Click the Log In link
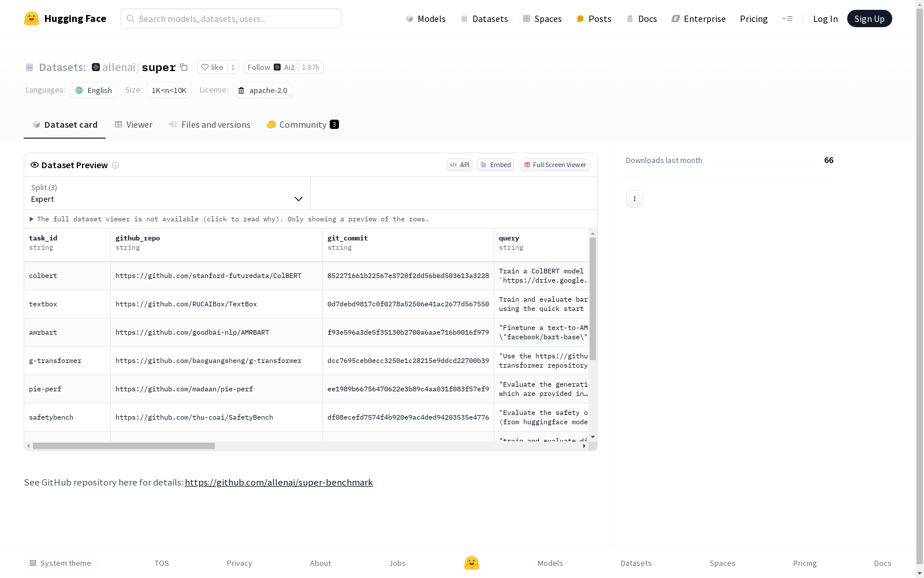Screen dimensions: 924x578 pyautogui.click(x=825, y=18)
